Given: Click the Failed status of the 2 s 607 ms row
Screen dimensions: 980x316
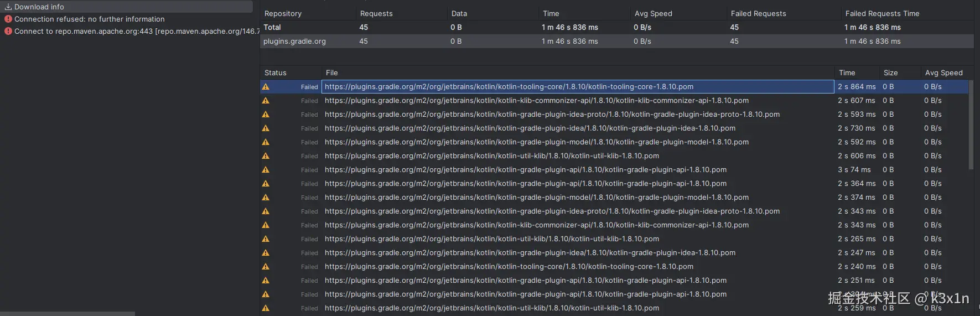Looking at the screenshot, I should tap(309, 101).
